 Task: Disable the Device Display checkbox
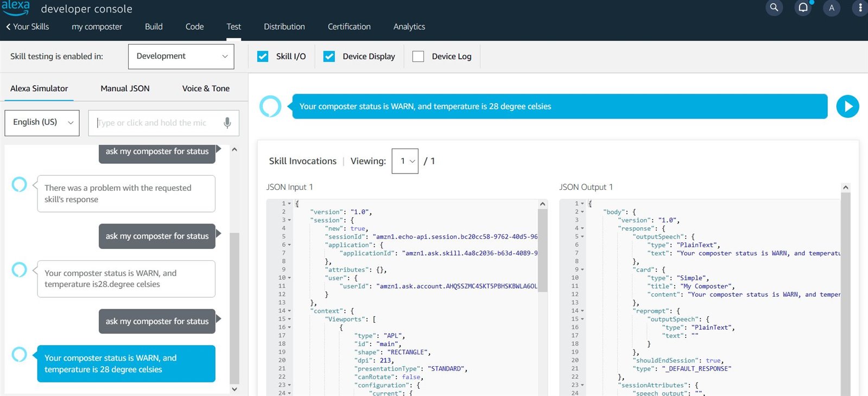pyautogui.click(x=329, y=56)
